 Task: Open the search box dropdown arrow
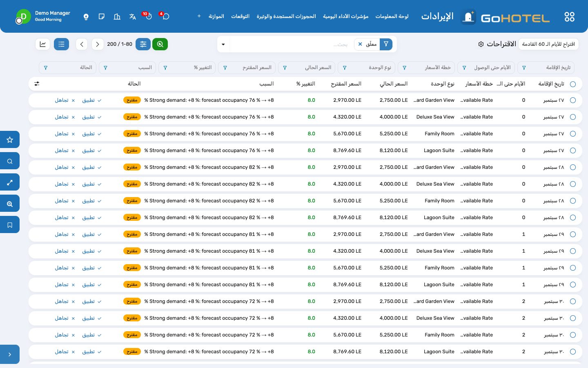[223, 44]
